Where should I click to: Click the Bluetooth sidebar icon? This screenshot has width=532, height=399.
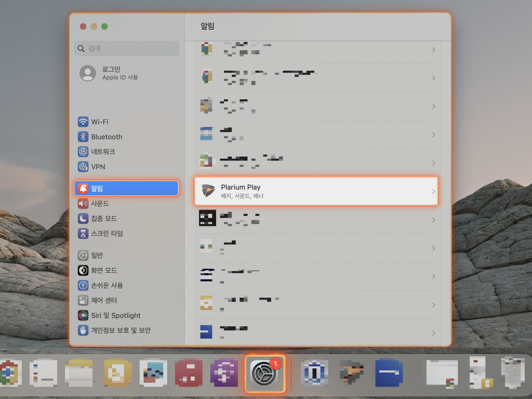click(x=83, y=137)
